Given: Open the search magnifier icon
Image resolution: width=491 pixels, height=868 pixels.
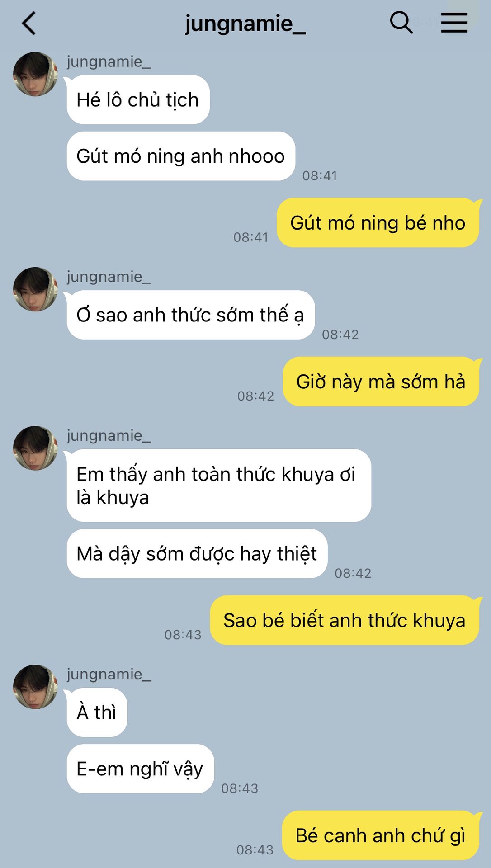Looking at the screenshot, I should (401, 22).
